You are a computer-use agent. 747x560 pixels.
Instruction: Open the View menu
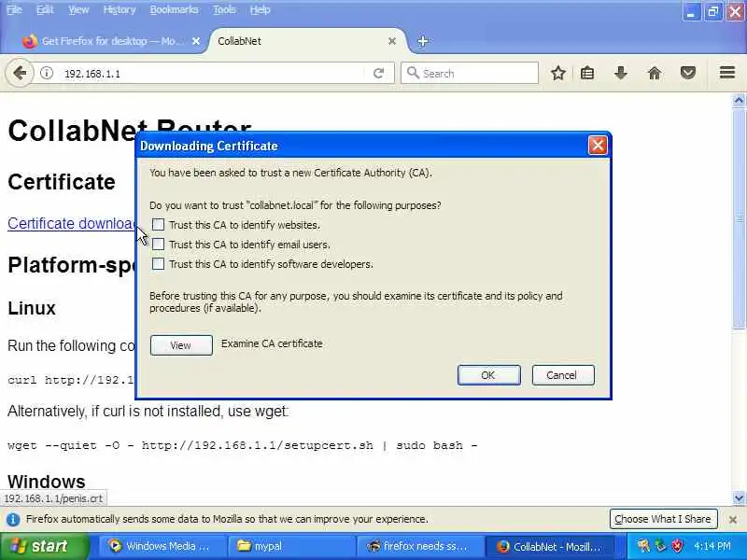click(78, 9)
